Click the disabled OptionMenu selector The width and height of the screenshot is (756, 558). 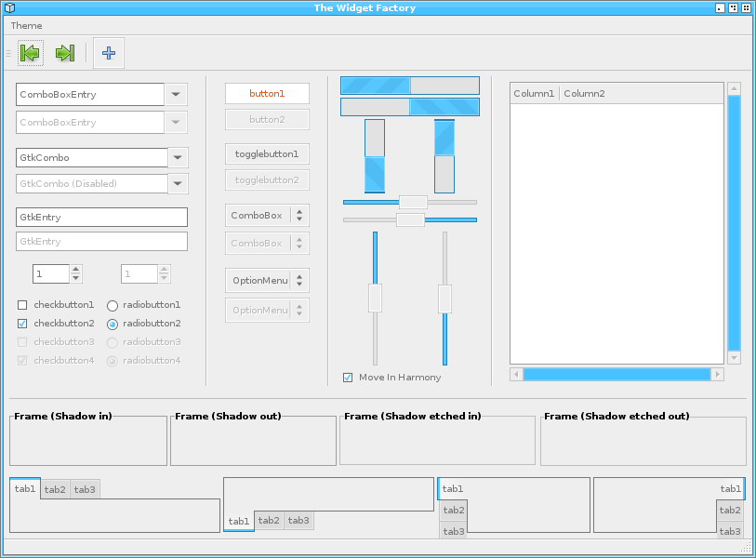267,310
